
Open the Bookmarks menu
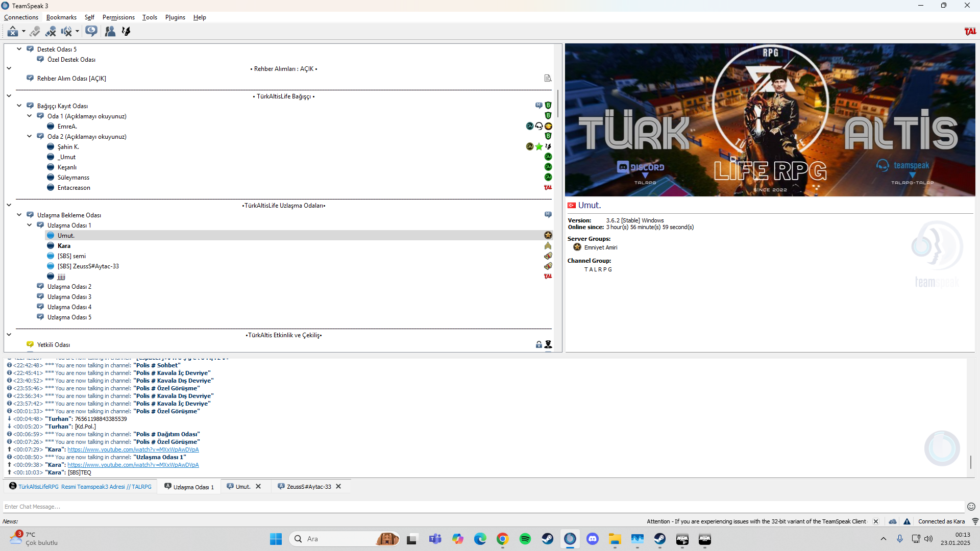(61, 17)
